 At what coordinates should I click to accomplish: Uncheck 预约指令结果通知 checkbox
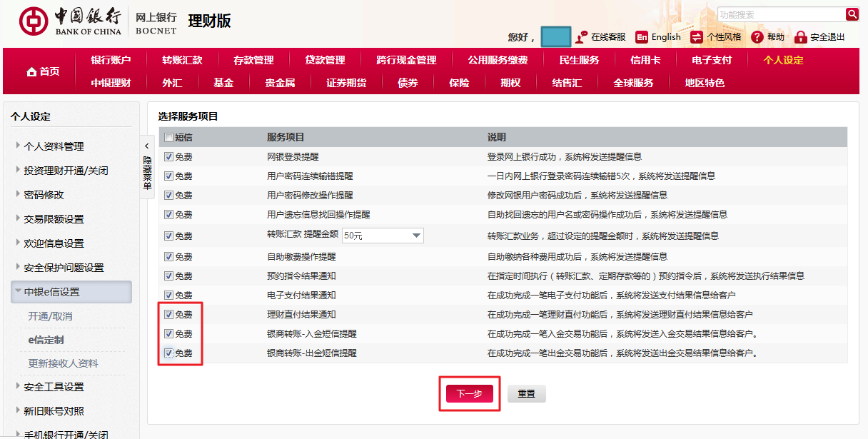coord(168,276)
